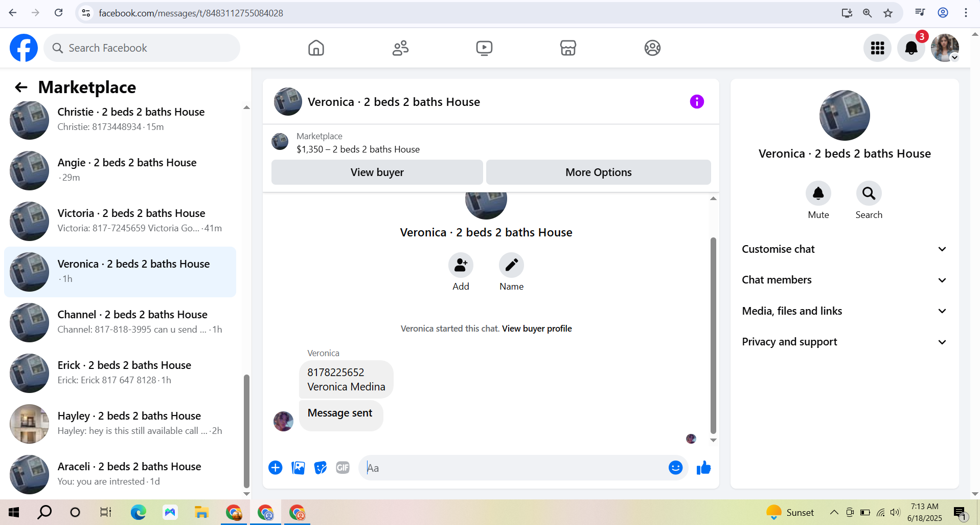Image resolution: width=980 pixels, height=525 pixels.
Task: Click the browser address bar URL
Action: tap(191, 13)
